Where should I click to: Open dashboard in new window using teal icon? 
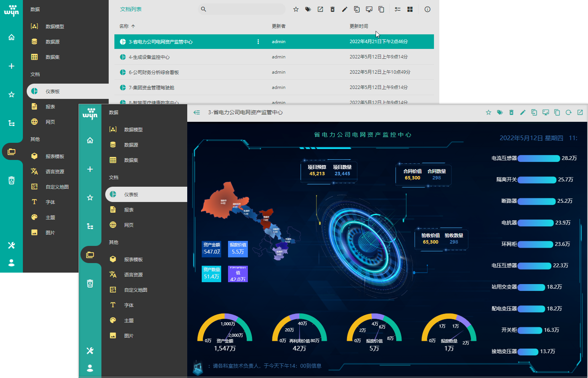click(580, 112)
